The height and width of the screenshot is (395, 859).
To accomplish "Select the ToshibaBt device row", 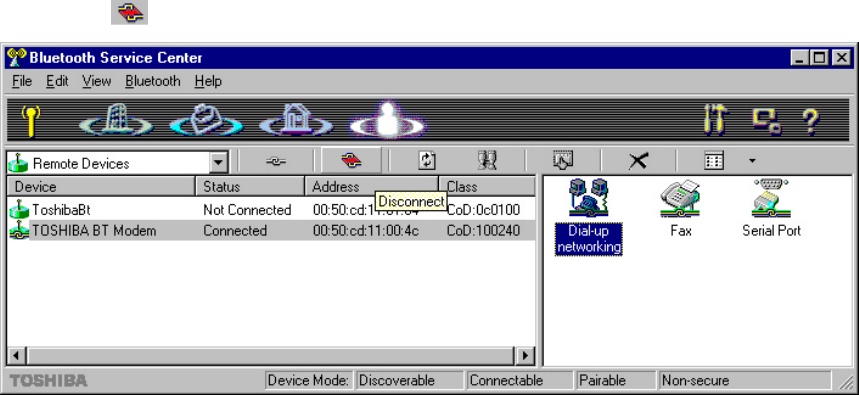I will point(271,210).
